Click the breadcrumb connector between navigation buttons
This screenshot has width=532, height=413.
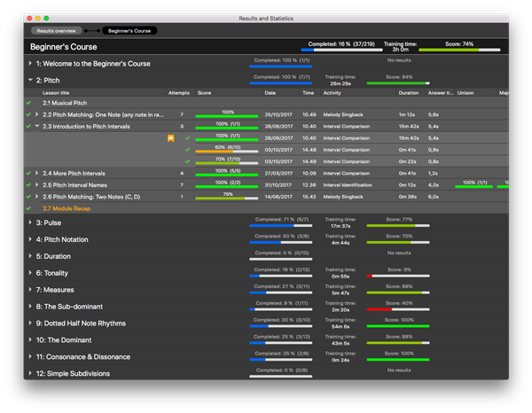pos(90,30)
